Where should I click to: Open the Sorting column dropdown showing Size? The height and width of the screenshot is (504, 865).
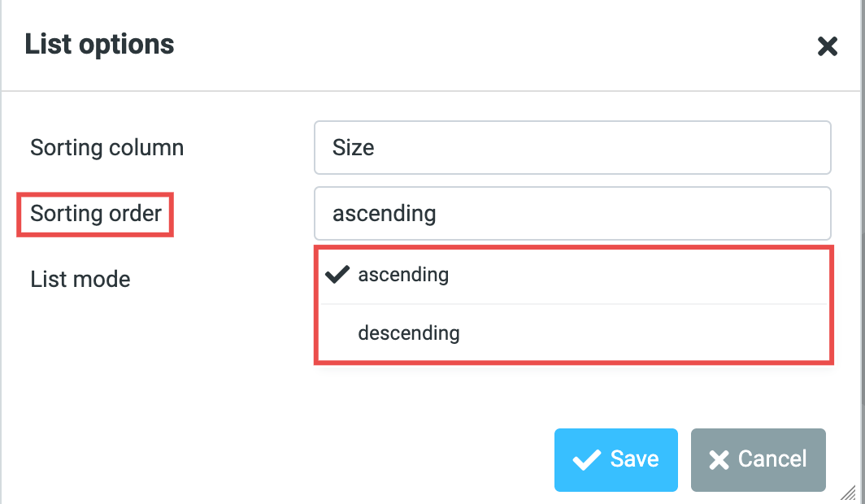click(572, 148)
